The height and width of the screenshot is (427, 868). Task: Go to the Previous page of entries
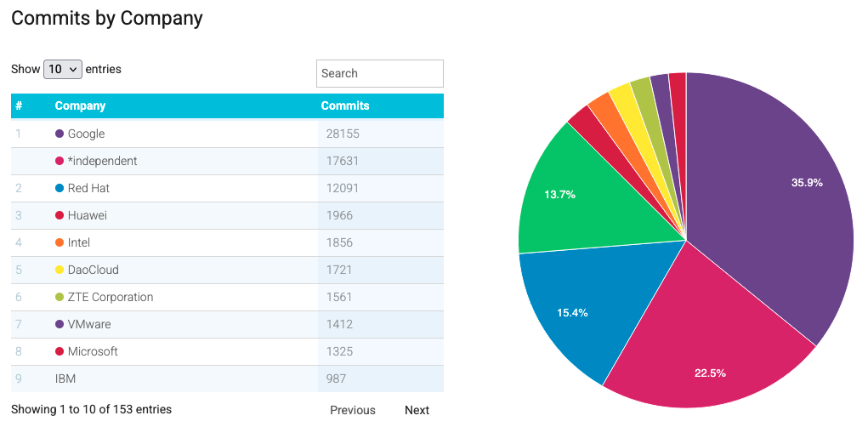pyautogui.click(x=352, y=410)
